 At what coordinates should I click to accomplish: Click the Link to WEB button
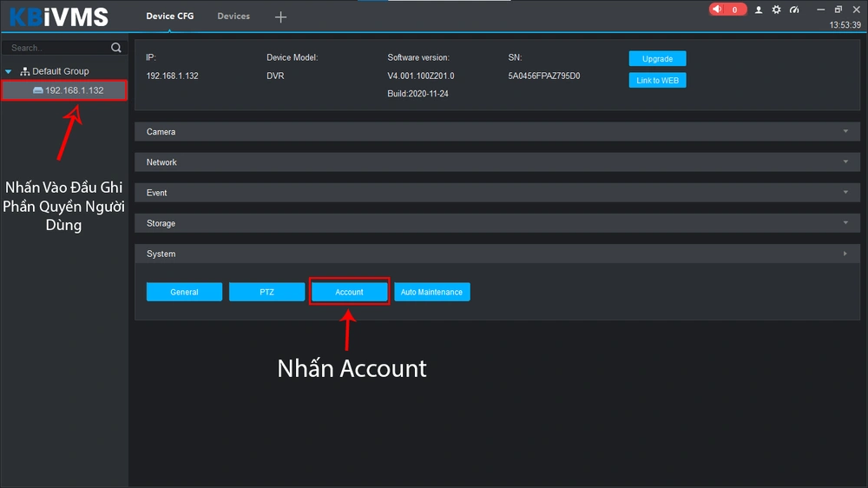click(657, 80)
